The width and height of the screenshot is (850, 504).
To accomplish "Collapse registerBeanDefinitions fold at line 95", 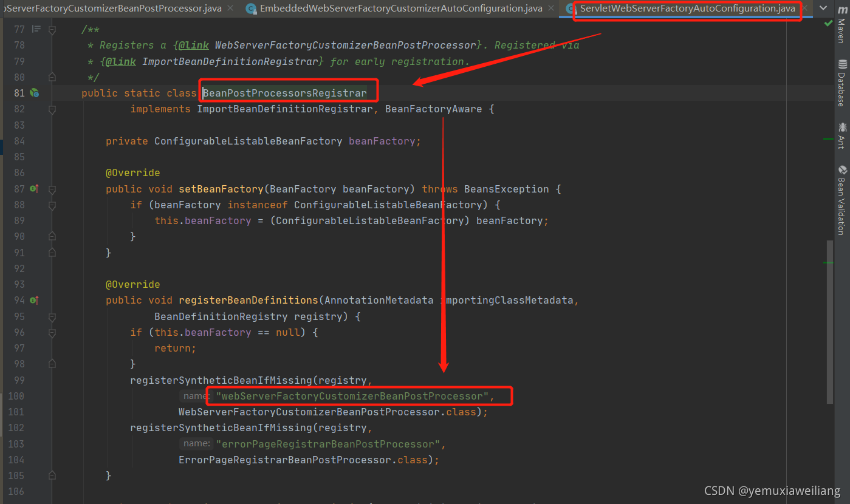I will pos(52,316).
